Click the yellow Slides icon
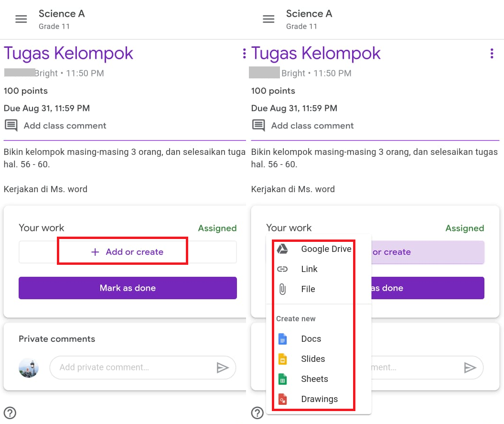Screen dimensions: 504x424 (282, 359)
